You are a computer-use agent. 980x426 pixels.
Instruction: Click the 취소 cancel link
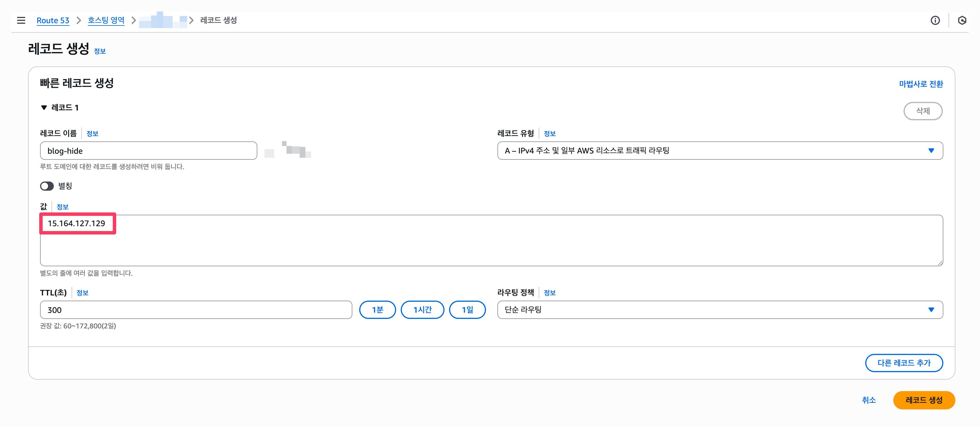869,400
